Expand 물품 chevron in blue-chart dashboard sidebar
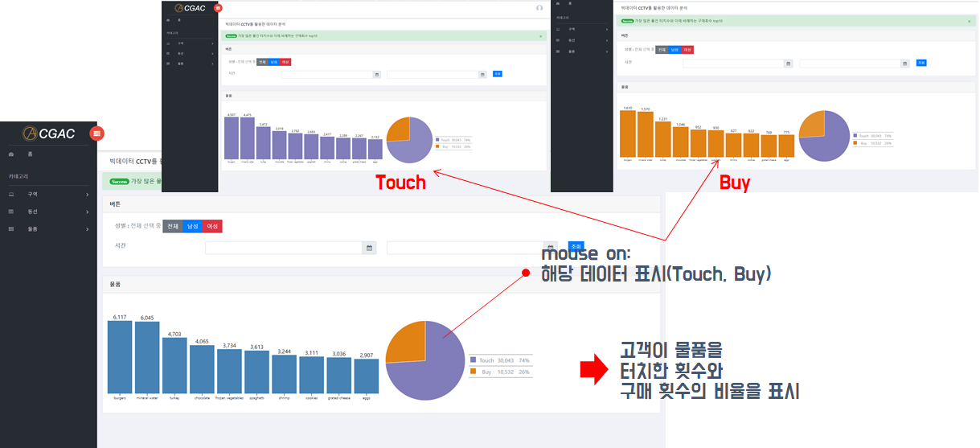980x448 pixels. (x=88, y=230)
